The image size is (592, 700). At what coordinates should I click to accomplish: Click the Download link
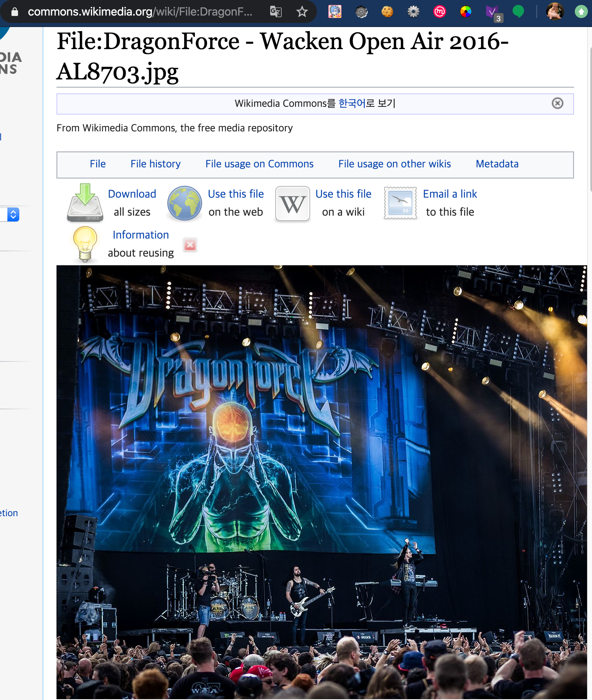[x=132, y=194]
